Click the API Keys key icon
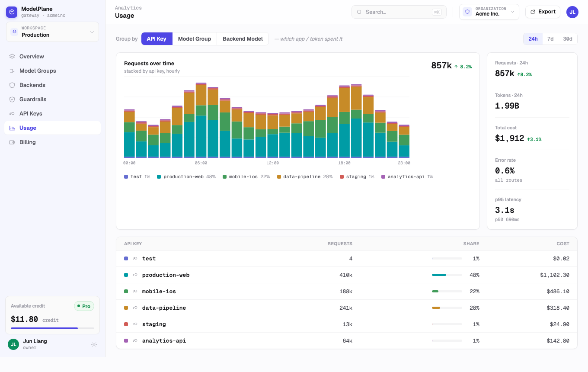Screen dimensions: 588x372 [12, 113]
